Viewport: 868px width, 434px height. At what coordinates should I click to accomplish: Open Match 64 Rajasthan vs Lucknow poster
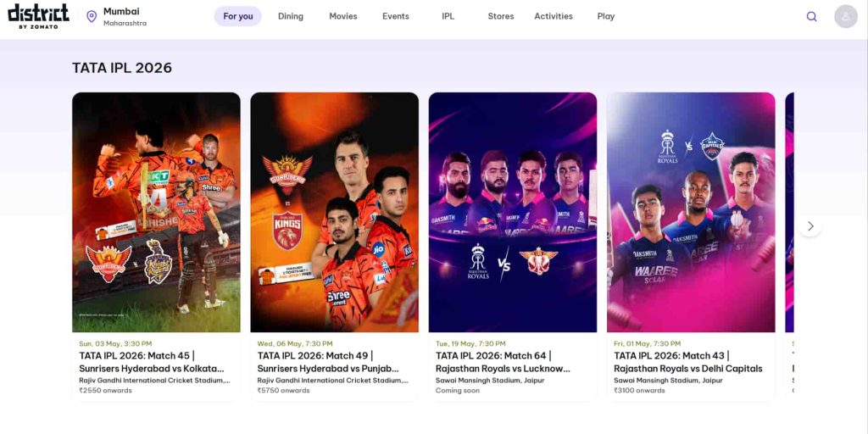pyautogui.click(x=513, y=212)
